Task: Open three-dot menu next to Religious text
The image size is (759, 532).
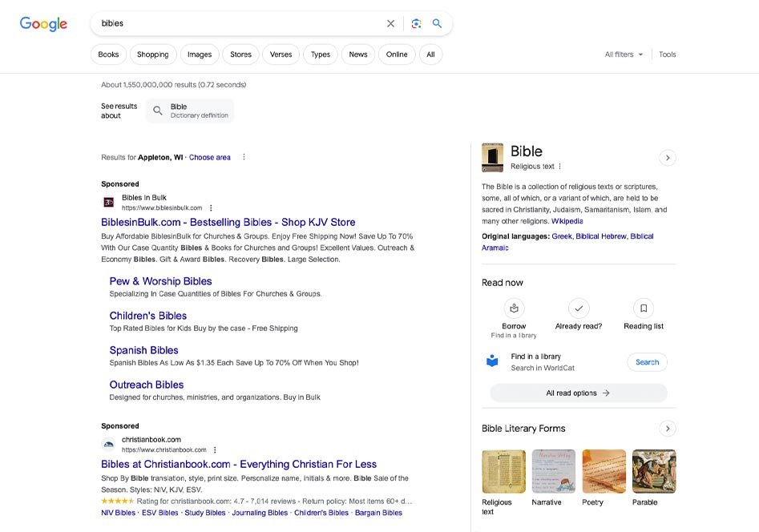Action: point(560,166)
